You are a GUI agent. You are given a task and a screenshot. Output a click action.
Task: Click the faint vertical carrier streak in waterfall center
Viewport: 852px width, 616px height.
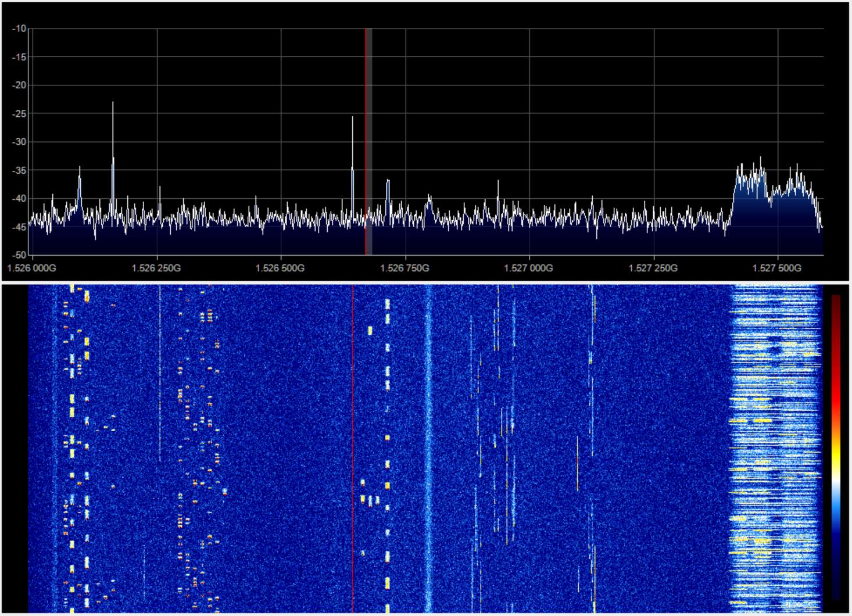428,449
